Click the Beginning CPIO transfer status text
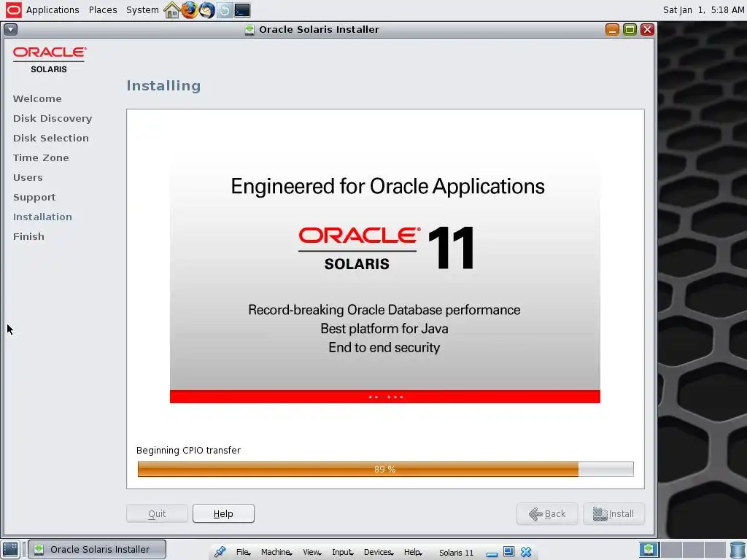Image resolution: width=747 pixels, height=560 pixels. pyautogui.click(x=188, y=450)
